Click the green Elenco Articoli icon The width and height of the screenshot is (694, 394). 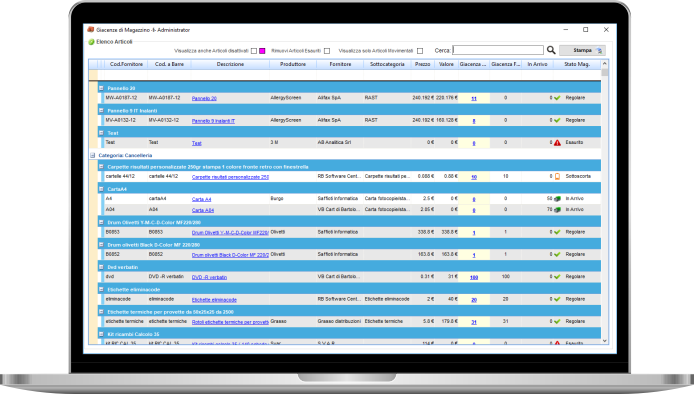91,42
